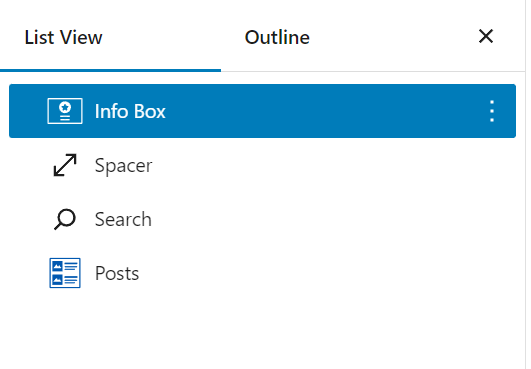Select the Posts block label
This screenshot has height=369, width=531.
(117, 273)
